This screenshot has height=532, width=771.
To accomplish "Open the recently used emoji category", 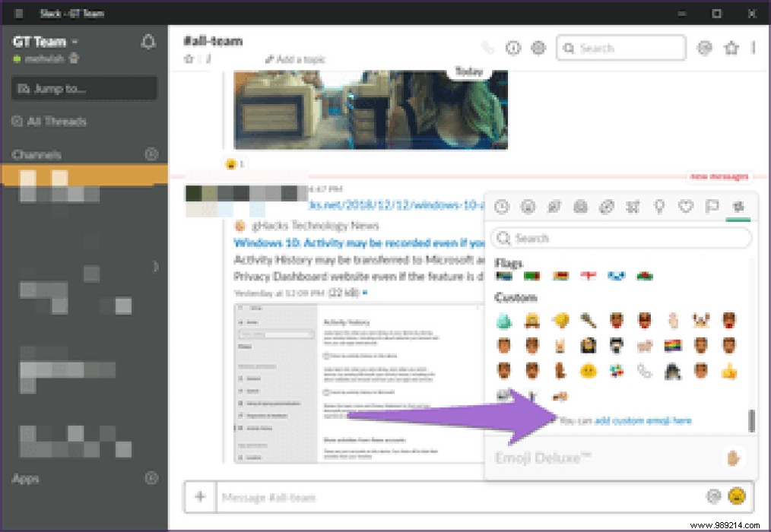I will click(502, 206).
